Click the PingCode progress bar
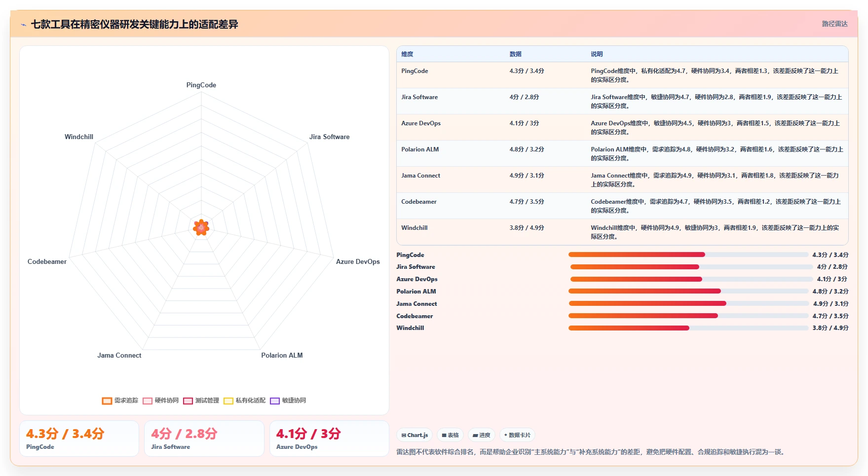Viewport: 868px width, 476px height. [x=688, y=255]
